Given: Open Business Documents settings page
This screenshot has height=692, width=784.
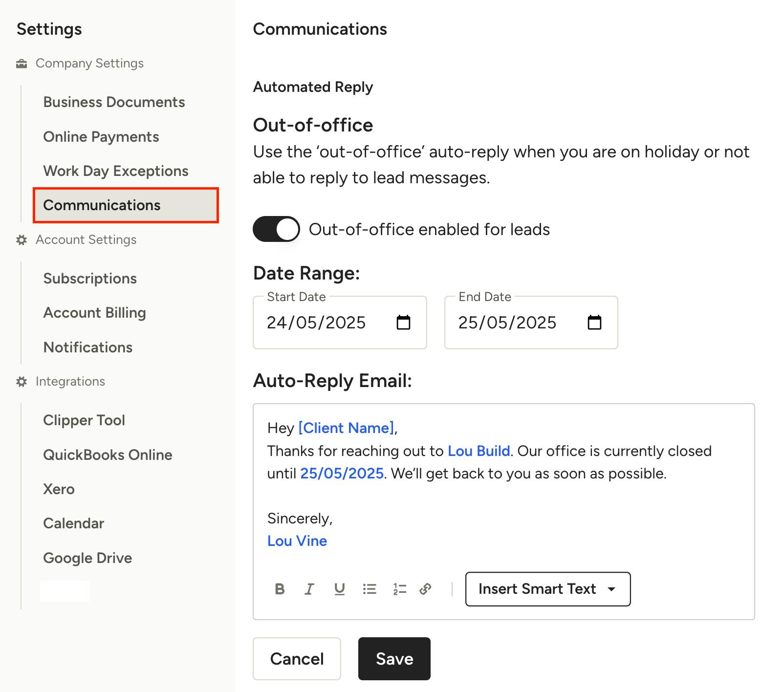Looking at the screenshot, I should (x=114, y=102).
